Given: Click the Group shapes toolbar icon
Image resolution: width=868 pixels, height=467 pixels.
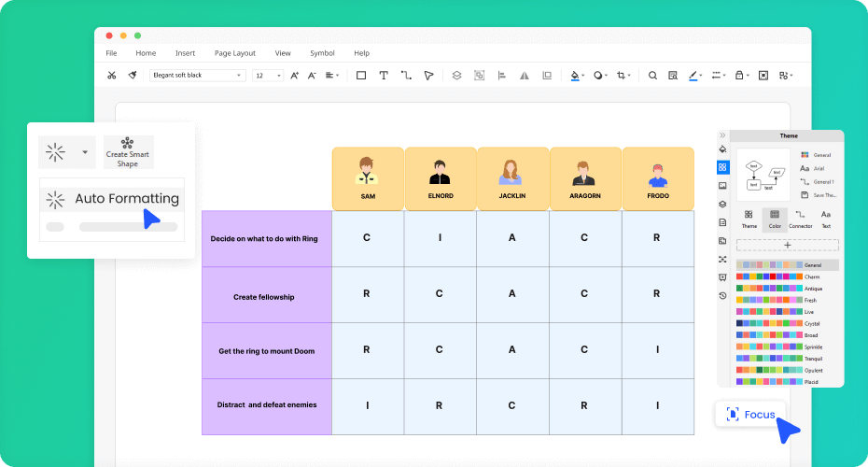Looking at the screenshot, I should (480, 76).
